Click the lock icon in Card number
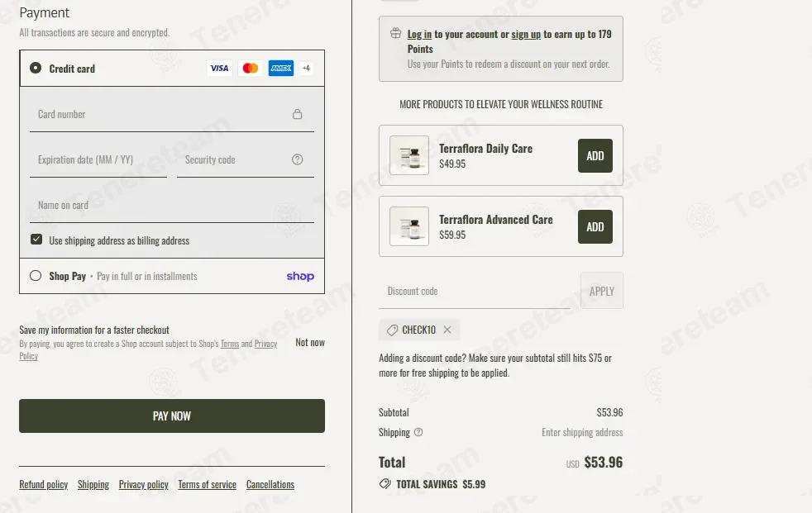This screenshot has height=513, width=812. tap(297, 114)
